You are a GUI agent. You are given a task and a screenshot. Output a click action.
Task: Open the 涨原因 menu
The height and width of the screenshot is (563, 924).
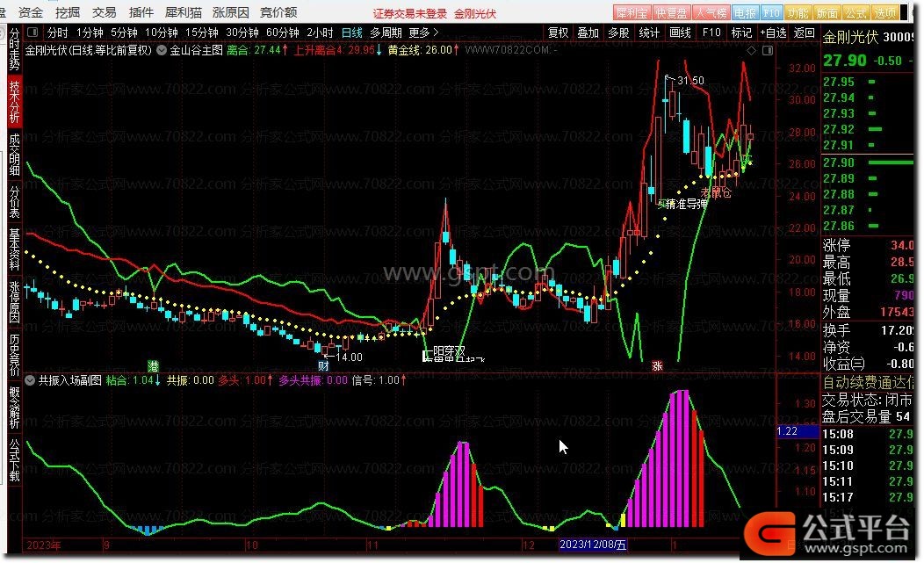(x=230, y=11)
